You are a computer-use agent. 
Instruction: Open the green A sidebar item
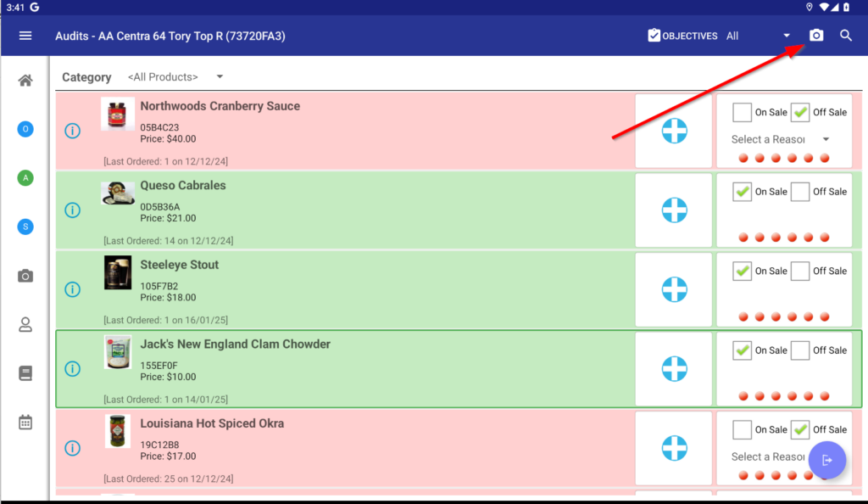click(x=25, y=177)
